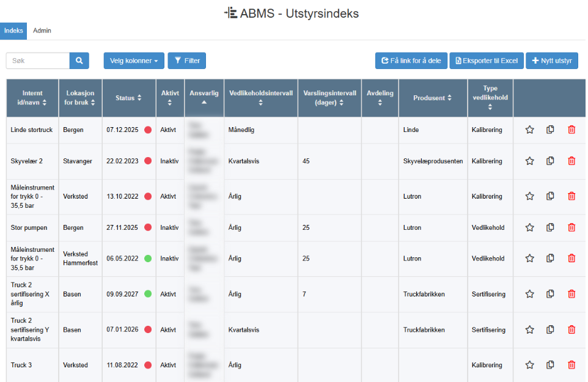The width and height of the screenshot is (588, 382).
Task: Sort by Avdeling column header
Action: pyautogui.click(x=380, y=98)
